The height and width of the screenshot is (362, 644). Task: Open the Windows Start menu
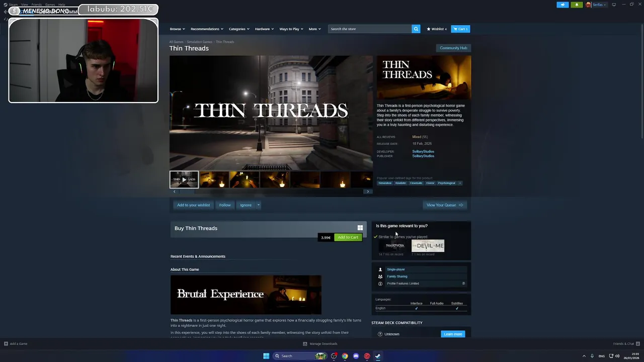point(266,356)
